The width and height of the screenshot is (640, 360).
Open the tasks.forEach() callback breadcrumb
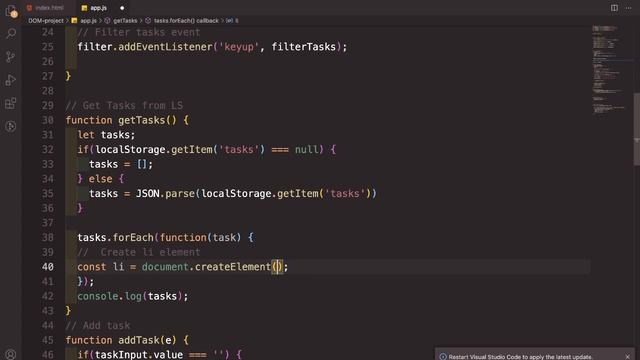point(186,20)
